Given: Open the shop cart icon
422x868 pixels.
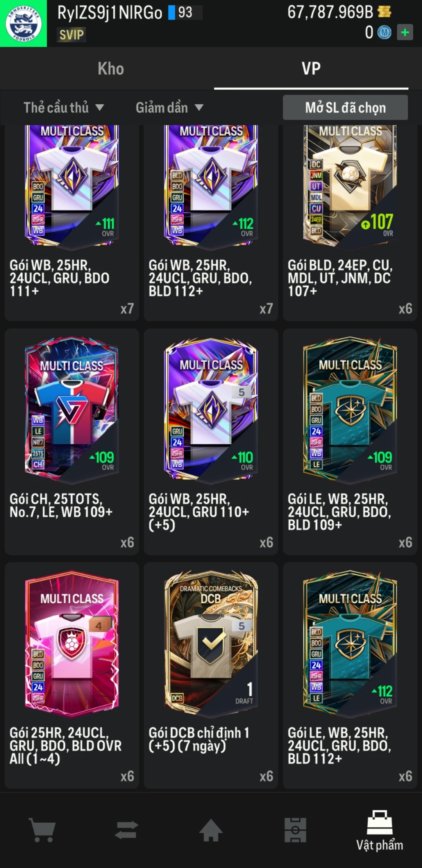Looking at the screenshot, I should click(42, 830).
